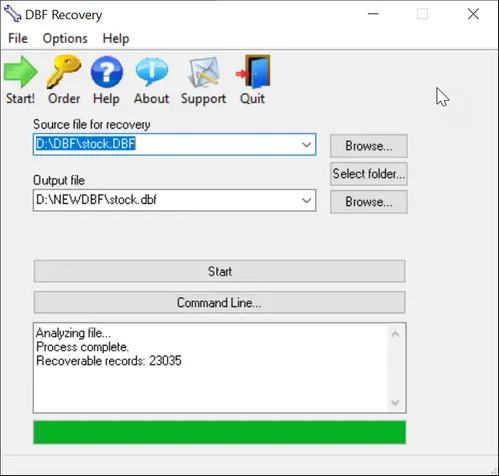Screen dimensions: 499x476
Task: Quit the app using the door icon
Action: click(253, 72)
